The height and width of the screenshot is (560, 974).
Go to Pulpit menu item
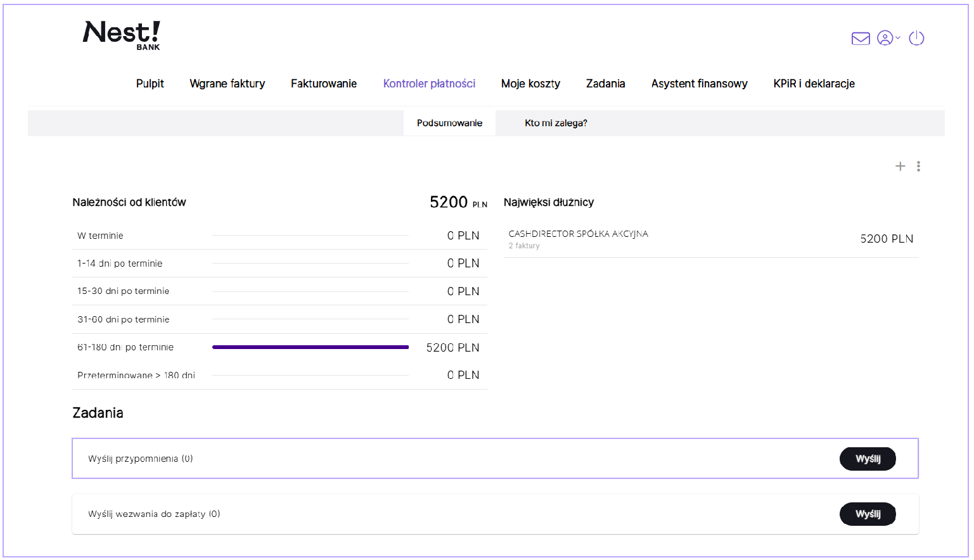click(150, 84)
